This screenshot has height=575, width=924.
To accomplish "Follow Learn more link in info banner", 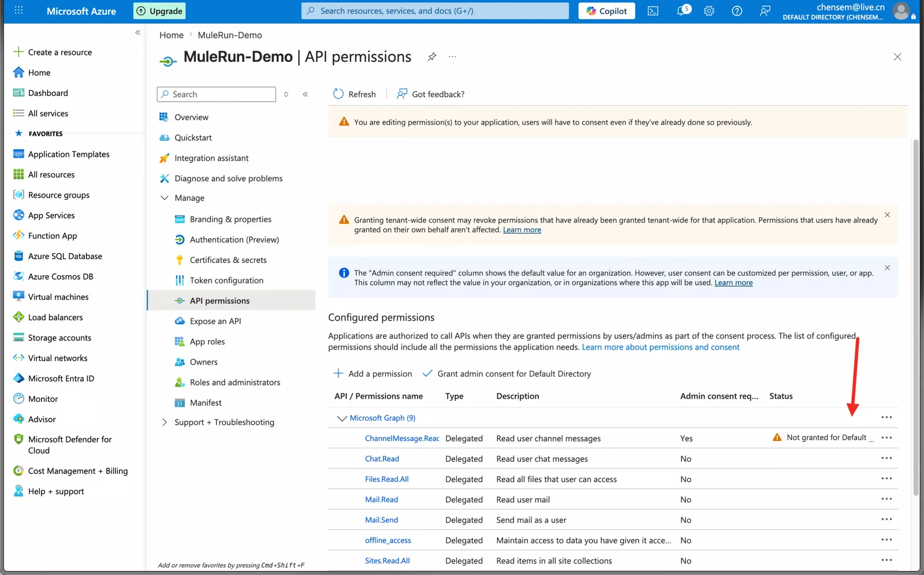I will 733,283.
